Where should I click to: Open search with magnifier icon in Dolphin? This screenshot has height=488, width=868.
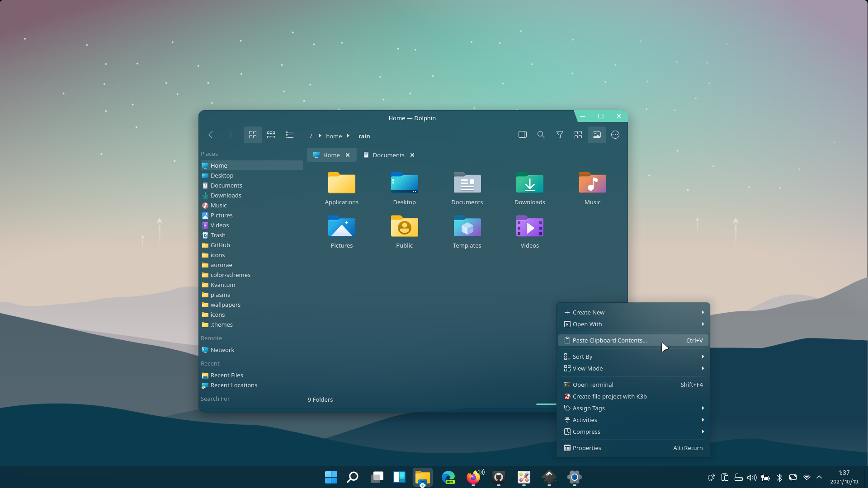(541, 135)
